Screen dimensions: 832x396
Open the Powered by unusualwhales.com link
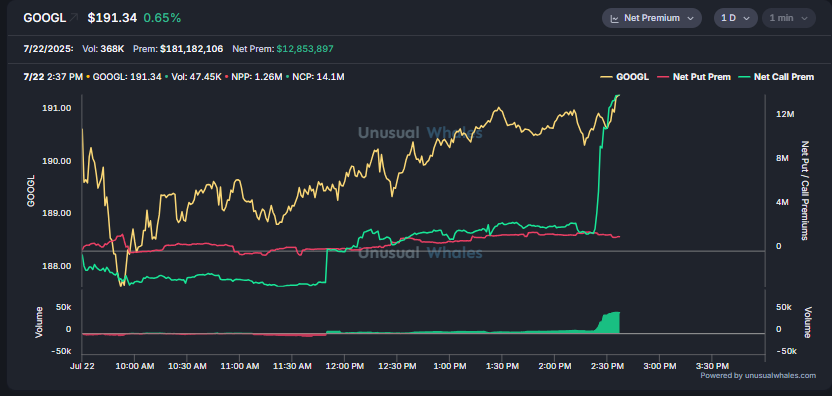click(x=758, y=375)
